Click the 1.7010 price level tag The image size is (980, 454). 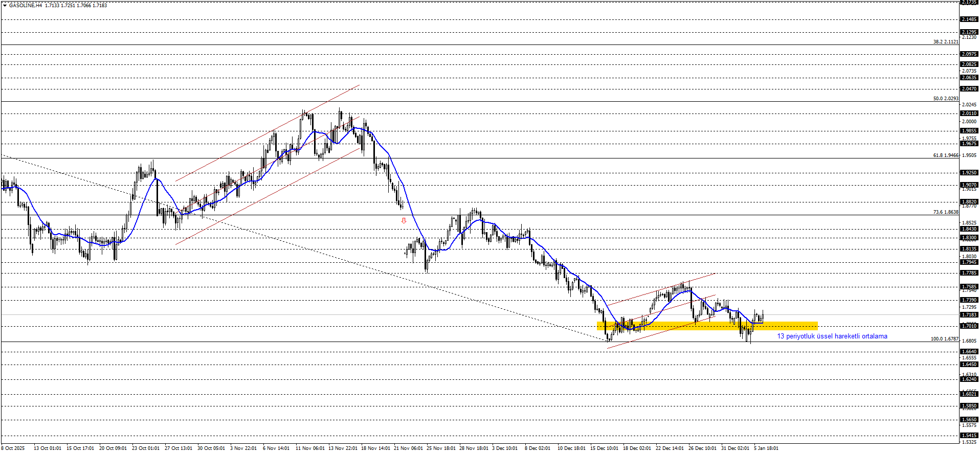tap(969, 326)
